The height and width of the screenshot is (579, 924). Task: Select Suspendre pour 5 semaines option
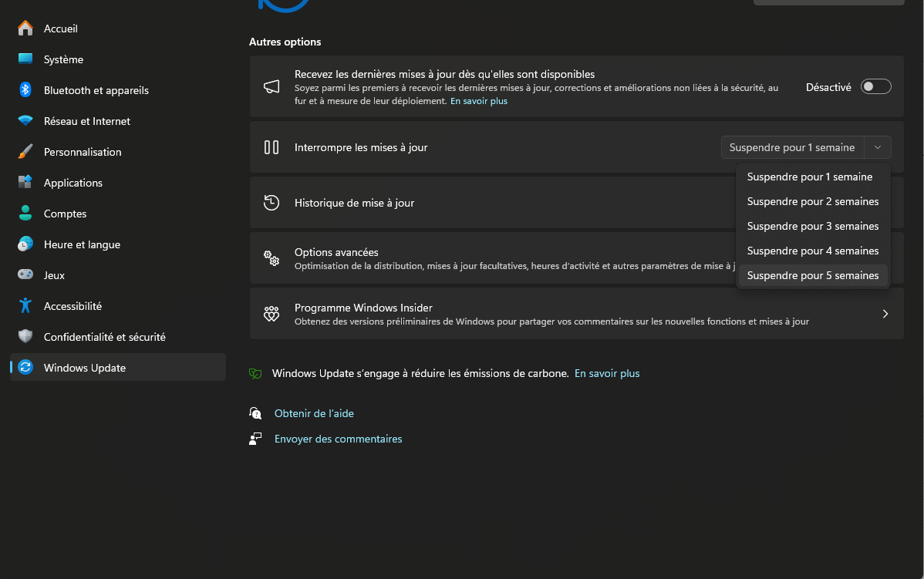[813, 276]
